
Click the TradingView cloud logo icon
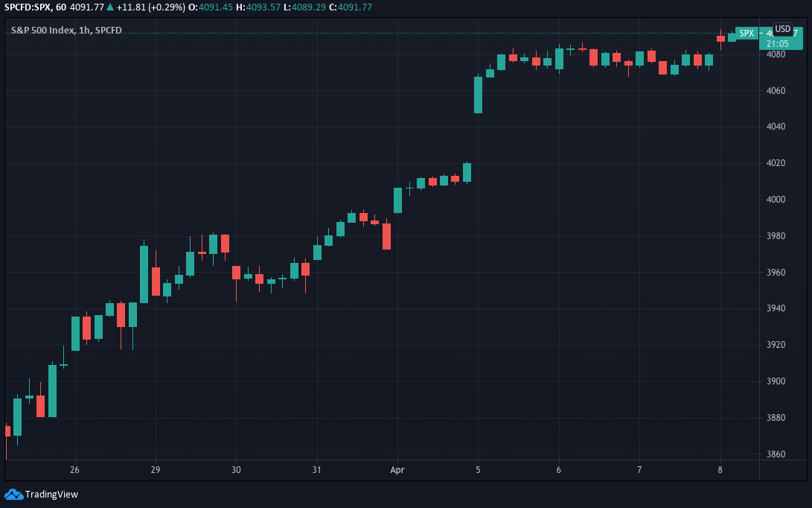click(x=14, y=494)
